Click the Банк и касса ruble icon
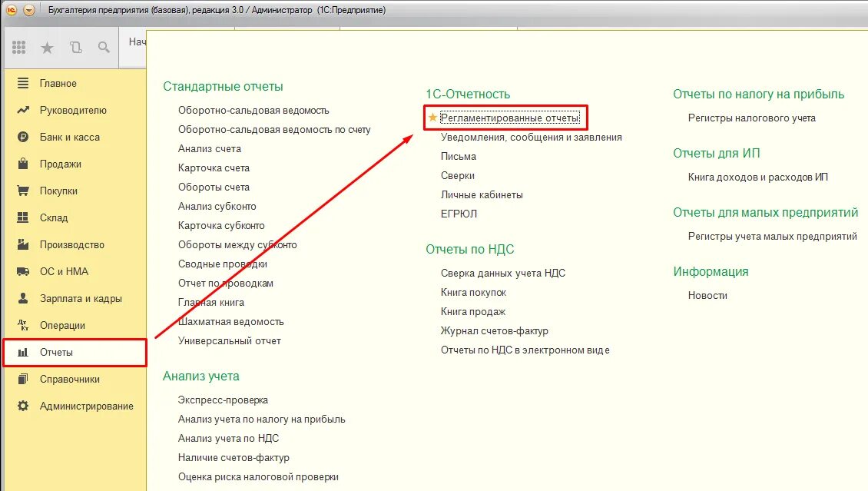The image size is (868, 491). coord(23,137)
